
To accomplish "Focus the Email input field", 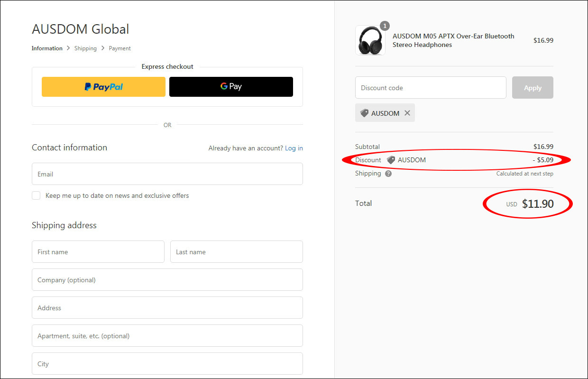I will pos(167,174).
